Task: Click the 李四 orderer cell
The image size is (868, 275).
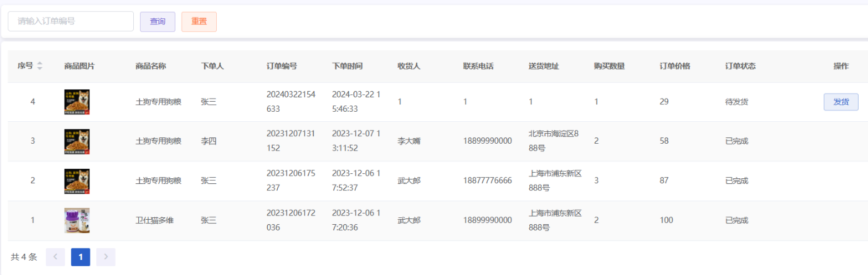Action: tap(209, 141)
